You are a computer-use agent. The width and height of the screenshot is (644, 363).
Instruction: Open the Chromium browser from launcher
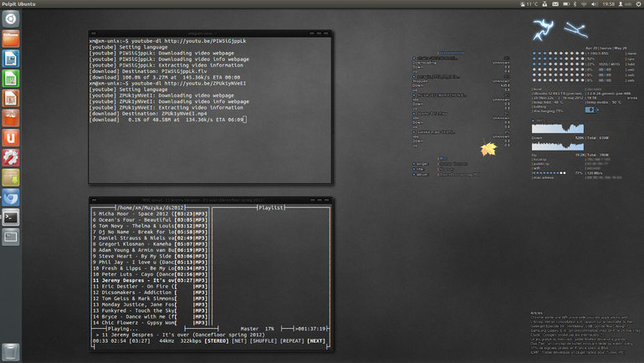pyautogui.click(x=11, y=197)
